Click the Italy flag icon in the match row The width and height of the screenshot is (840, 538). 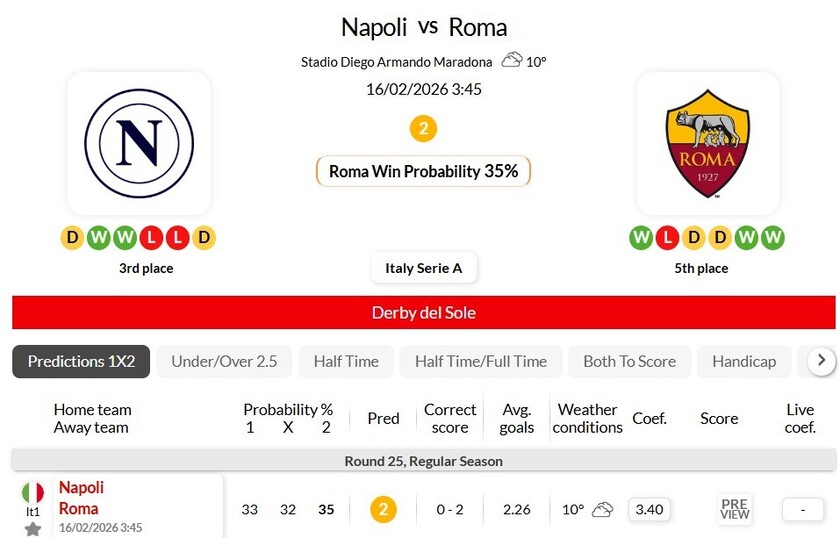coord(33,492)
